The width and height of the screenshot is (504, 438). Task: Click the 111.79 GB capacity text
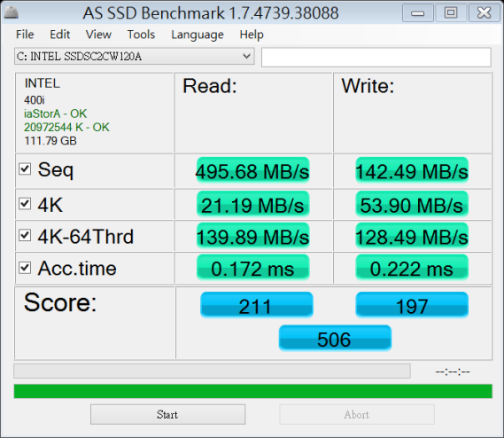(x=50, y=141)
